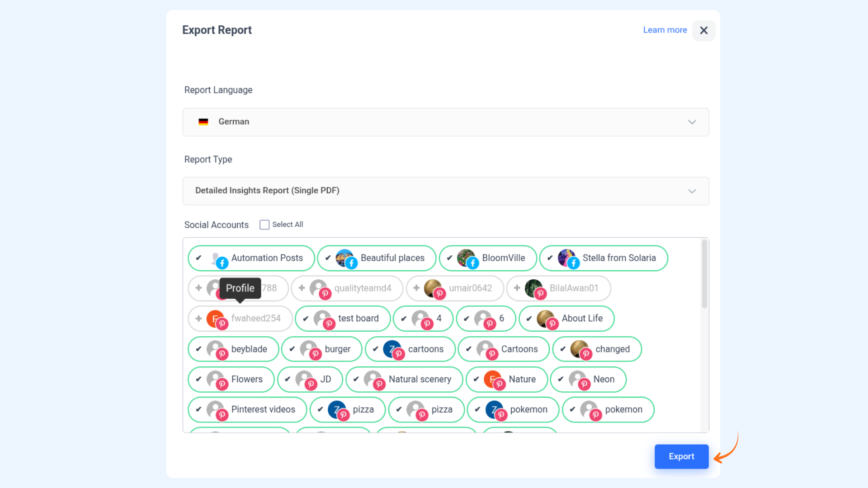Open the Learn more link
The height and width of the screenshot is (488, 868).
pos(665,30)
